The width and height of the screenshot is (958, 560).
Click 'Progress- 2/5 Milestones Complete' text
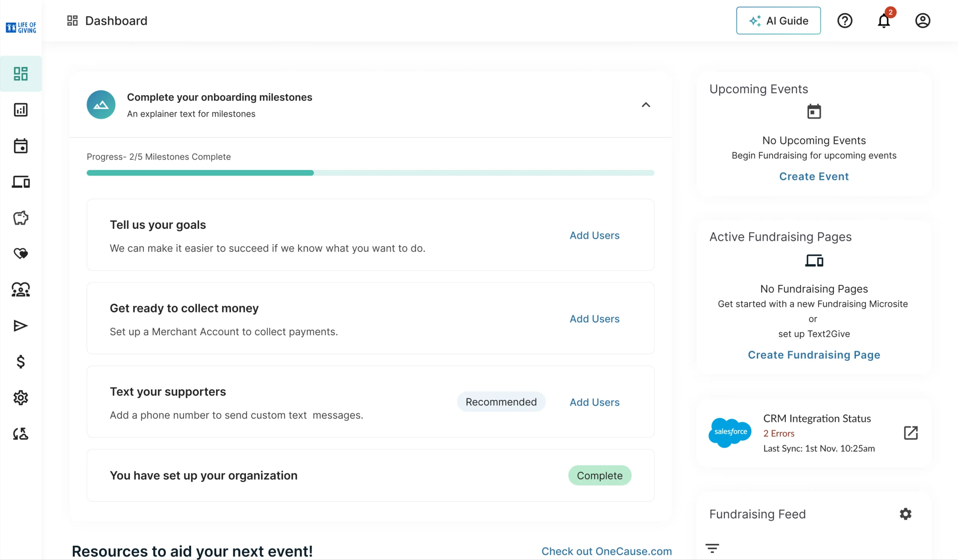pyautogui.click(x=158, y=157)
